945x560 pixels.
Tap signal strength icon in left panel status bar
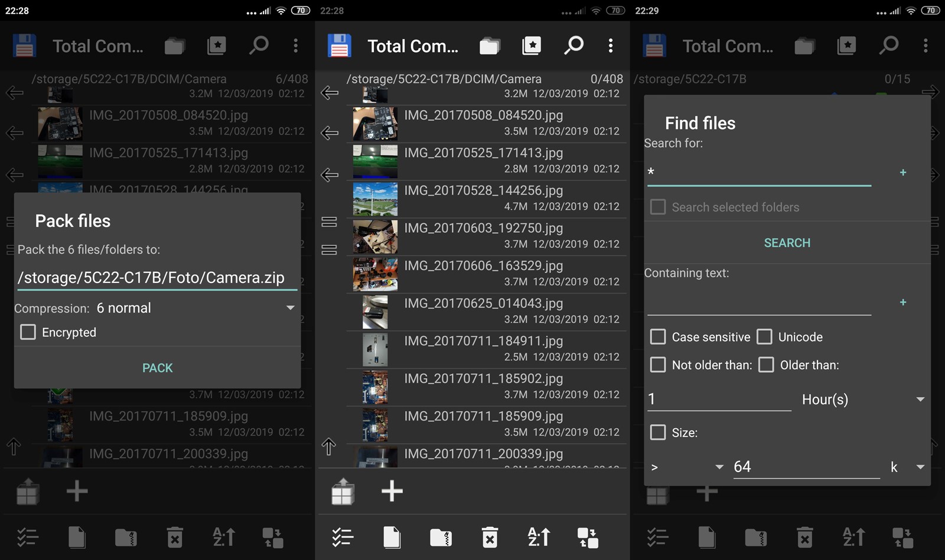point(265,11)
